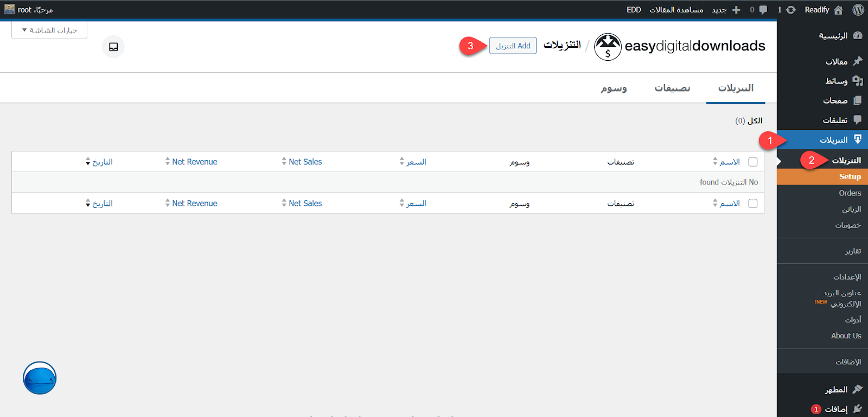
Task: Tick the select-all checkbox in table header
Action: pos(753,162)
